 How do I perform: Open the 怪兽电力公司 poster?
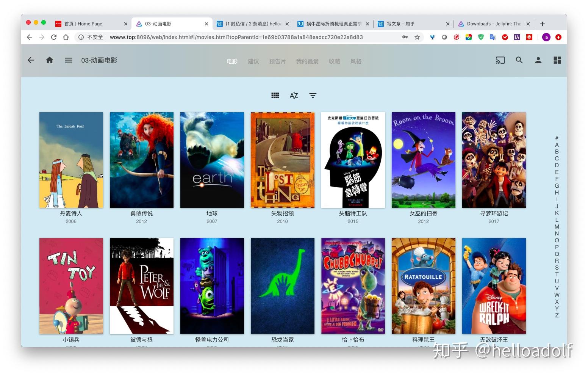[x=212, y=286]
